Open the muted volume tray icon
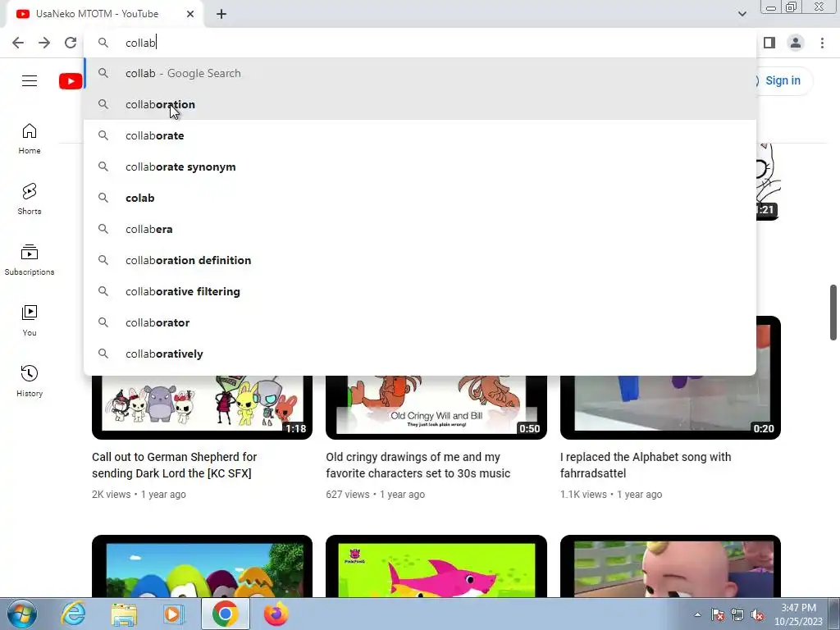 757,614
